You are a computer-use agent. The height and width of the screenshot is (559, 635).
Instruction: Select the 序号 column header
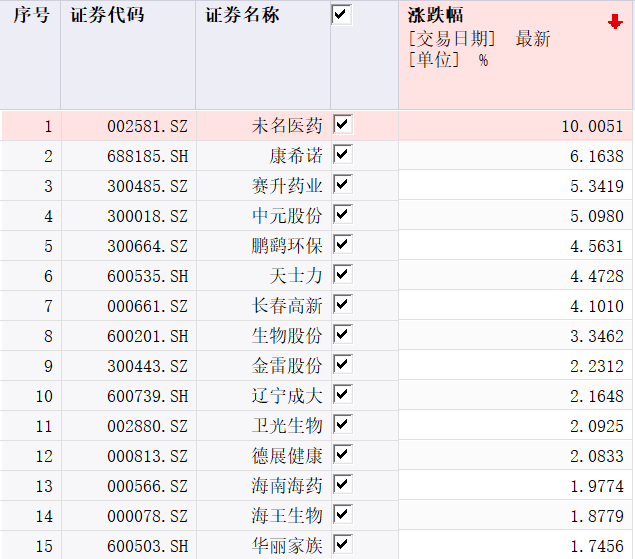click(30, 16)
